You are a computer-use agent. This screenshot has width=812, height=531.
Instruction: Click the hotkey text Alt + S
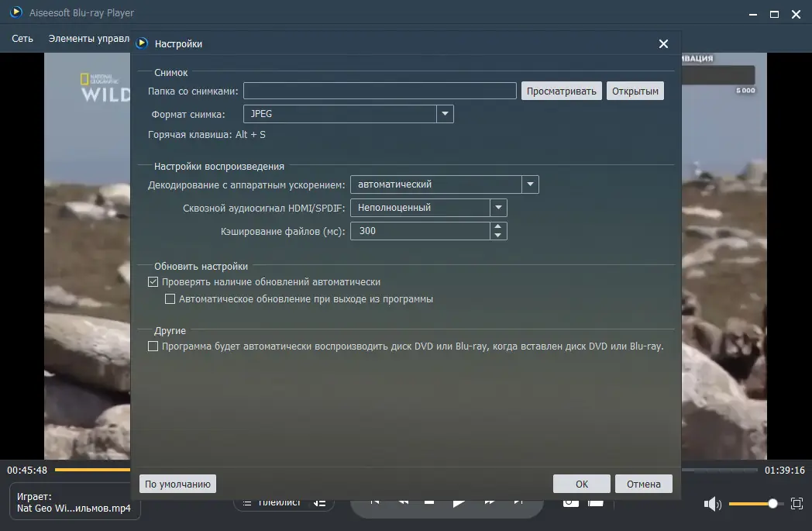250,135
